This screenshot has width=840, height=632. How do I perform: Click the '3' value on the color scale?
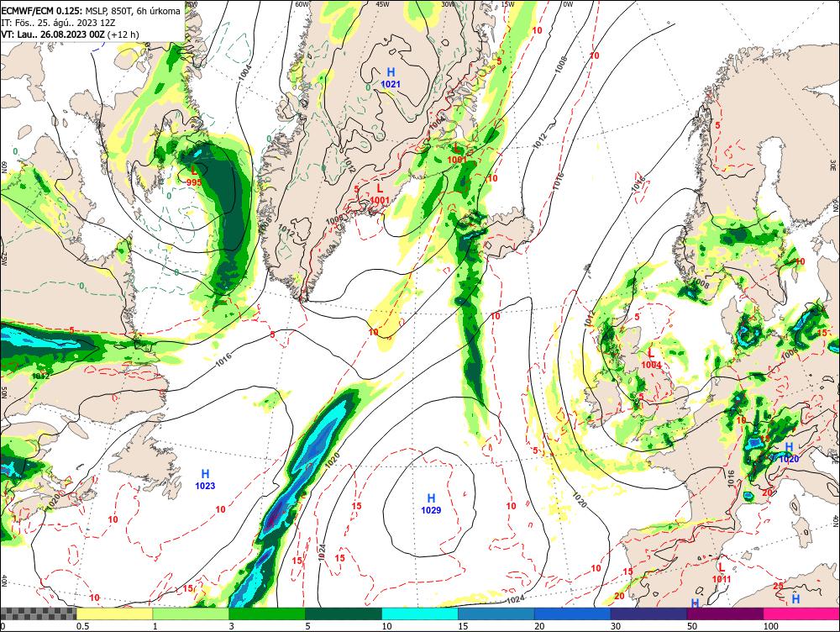click(232, 626)
